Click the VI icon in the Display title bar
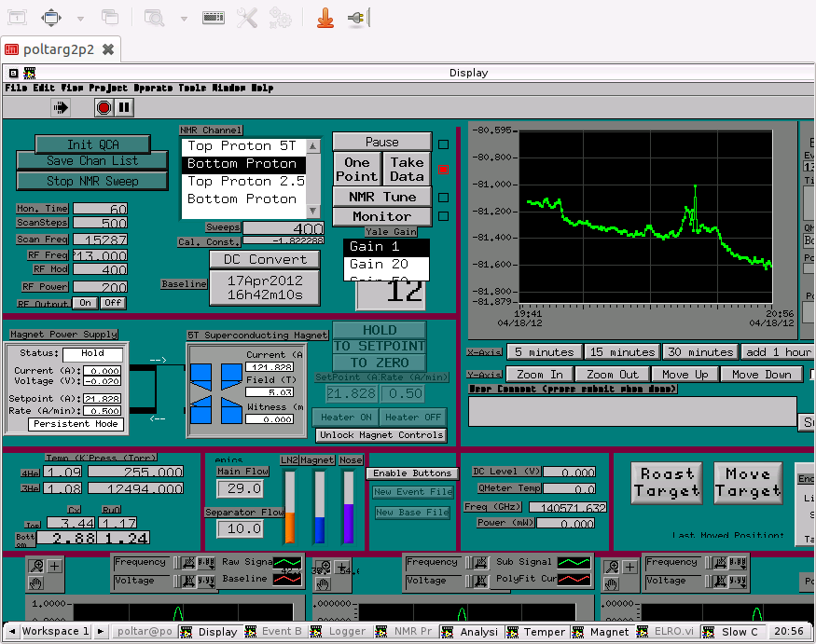 tap(30, 73)
